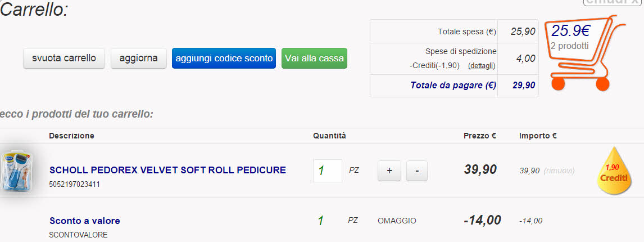Click the Sconto a valore item
This screenshot has width=644, height=242.
click(x=85, y=221)
